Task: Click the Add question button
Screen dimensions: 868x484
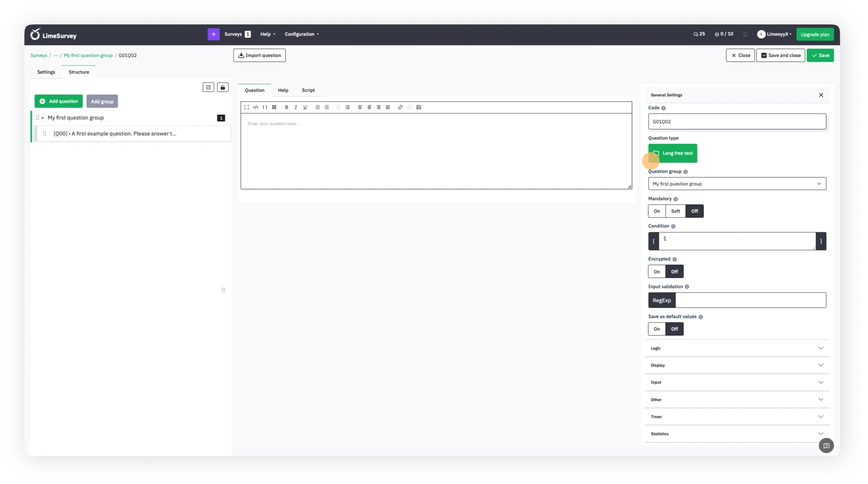Action: click(59, 101)
